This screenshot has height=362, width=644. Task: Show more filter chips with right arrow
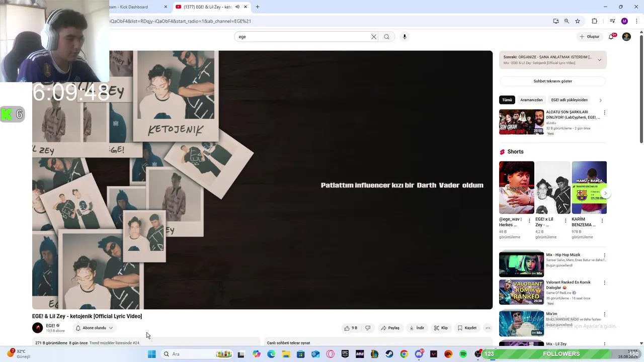(x=600, y=100)
